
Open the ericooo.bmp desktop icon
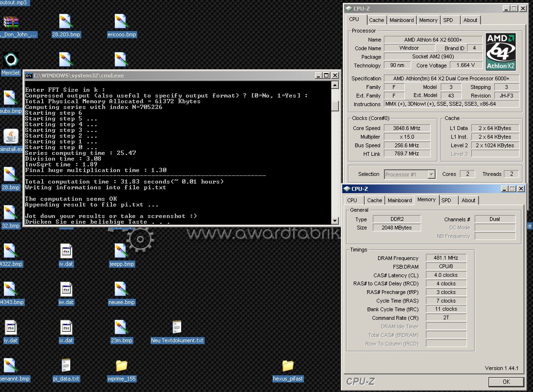click(x=121, y=26)
